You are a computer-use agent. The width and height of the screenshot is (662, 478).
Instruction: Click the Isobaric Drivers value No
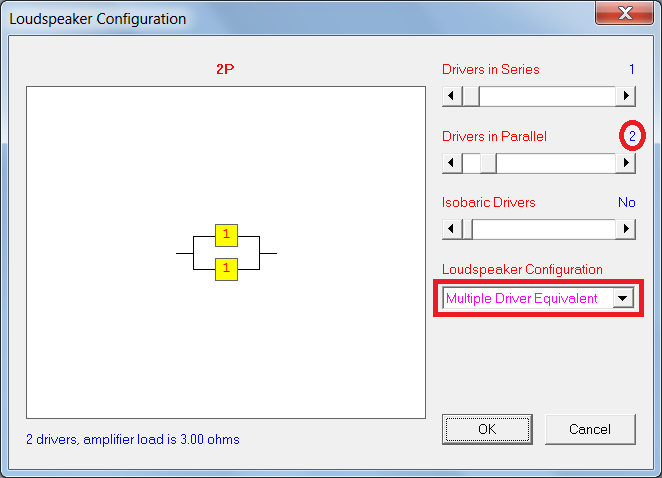coord(627,202)
